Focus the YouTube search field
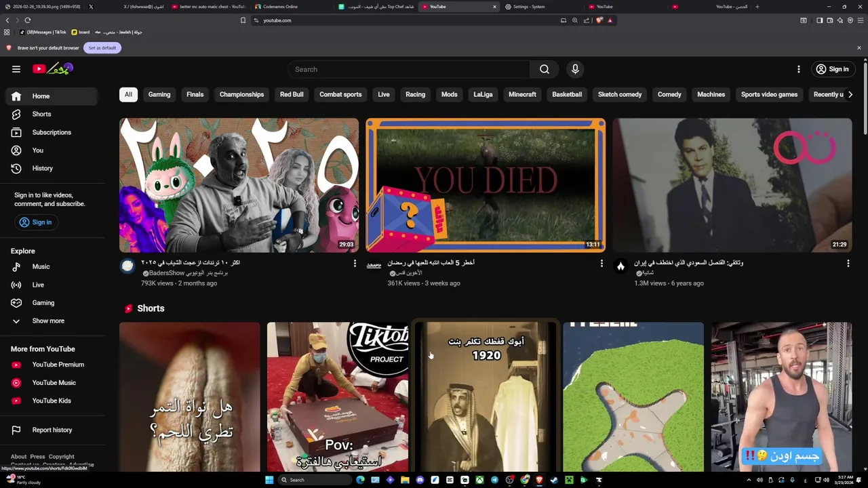Viewport: 868px width, 488px height. click(409, 69)
